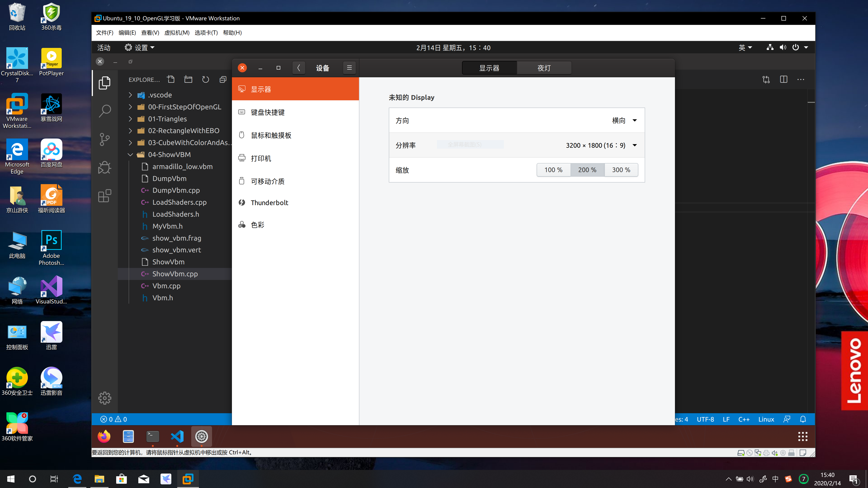
Task: Click errors and warnings count in status bar
Action: [x=113, y=419]
